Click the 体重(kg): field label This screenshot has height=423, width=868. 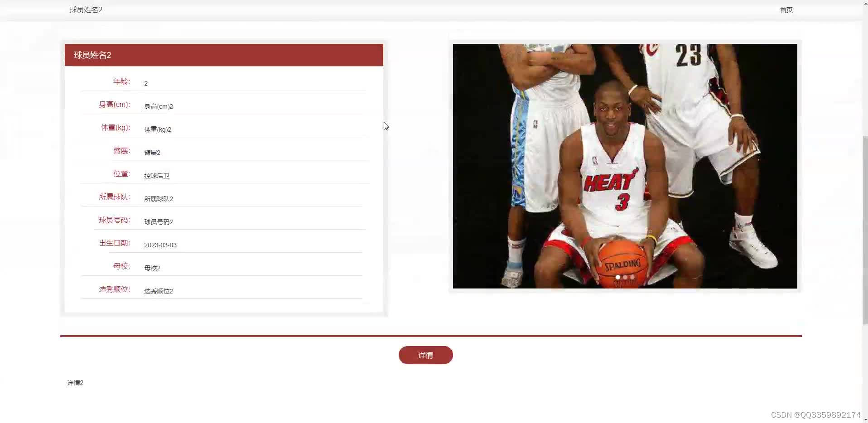click(x=116, y=128)
